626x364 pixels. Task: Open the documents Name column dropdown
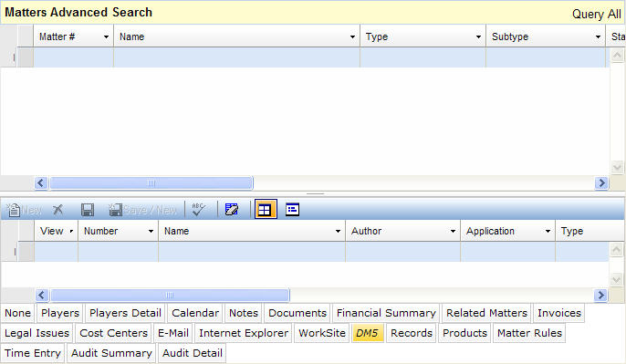(x=338, y=231)
